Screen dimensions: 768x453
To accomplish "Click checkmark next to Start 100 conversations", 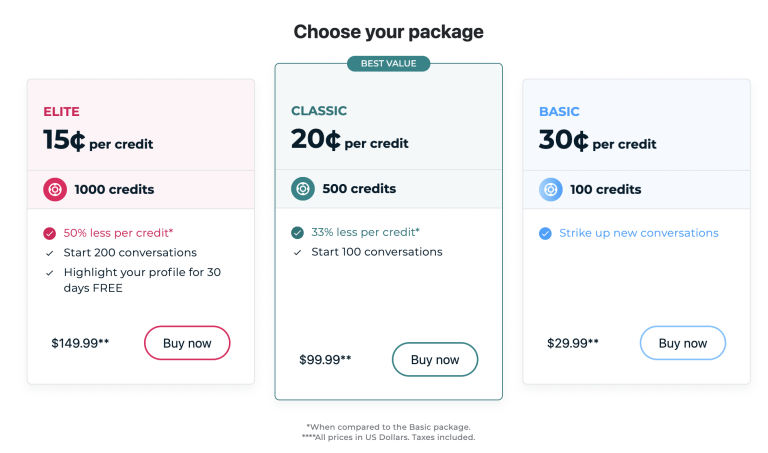I will click(x=297, y=253).
